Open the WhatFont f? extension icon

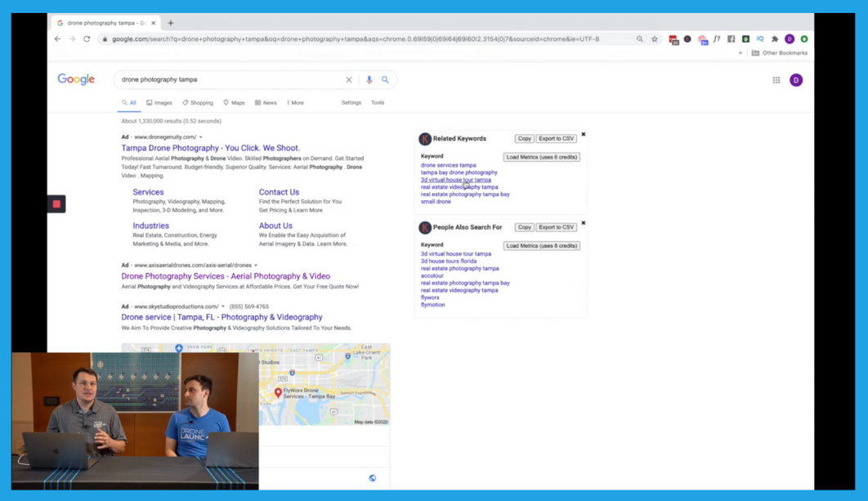[717, 38]
